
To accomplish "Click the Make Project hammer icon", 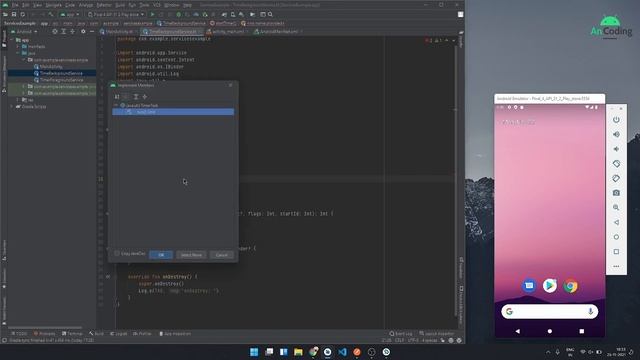I will (x=51, y=14).
